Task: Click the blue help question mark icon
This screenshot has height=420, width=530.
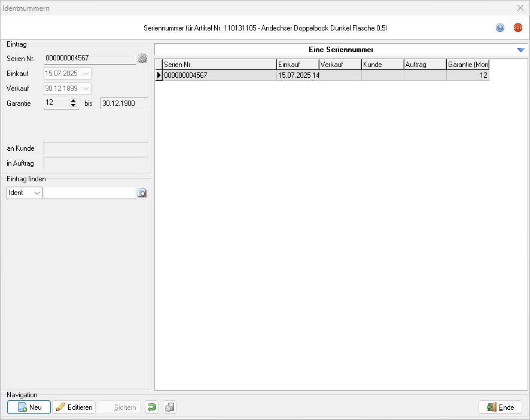Action: coord(500,28)
